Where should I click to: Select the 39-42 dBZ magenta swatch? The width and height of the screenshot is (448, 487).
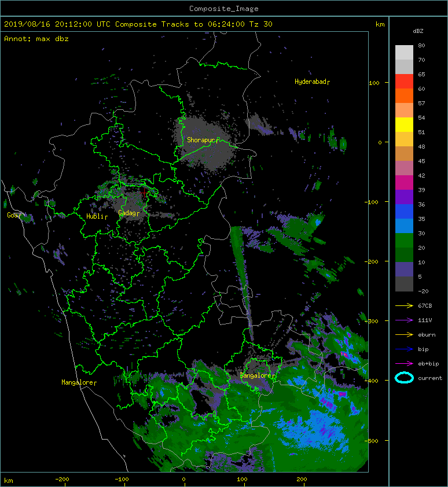(404, 182)
